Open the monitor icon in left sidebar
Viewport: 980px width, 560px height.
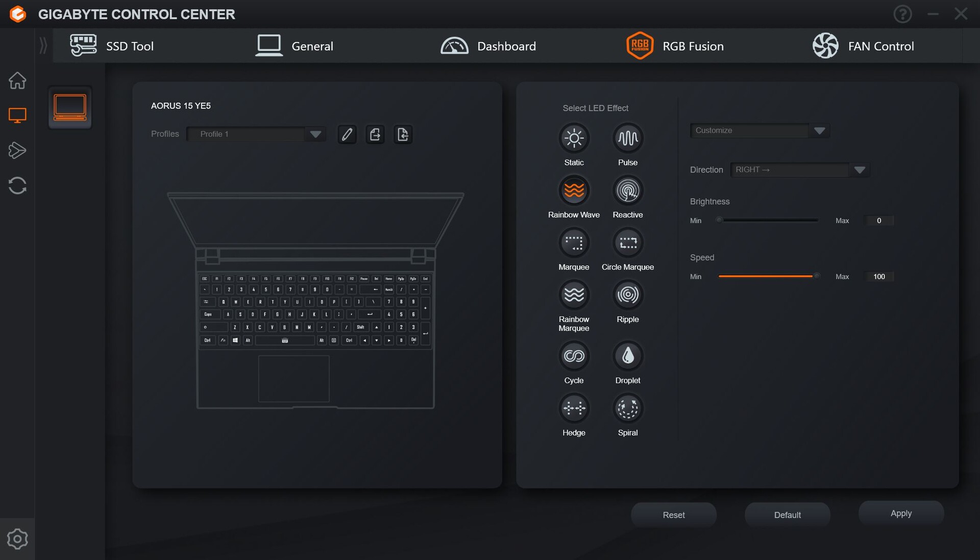pyautogui.click(x=17, y=115)
